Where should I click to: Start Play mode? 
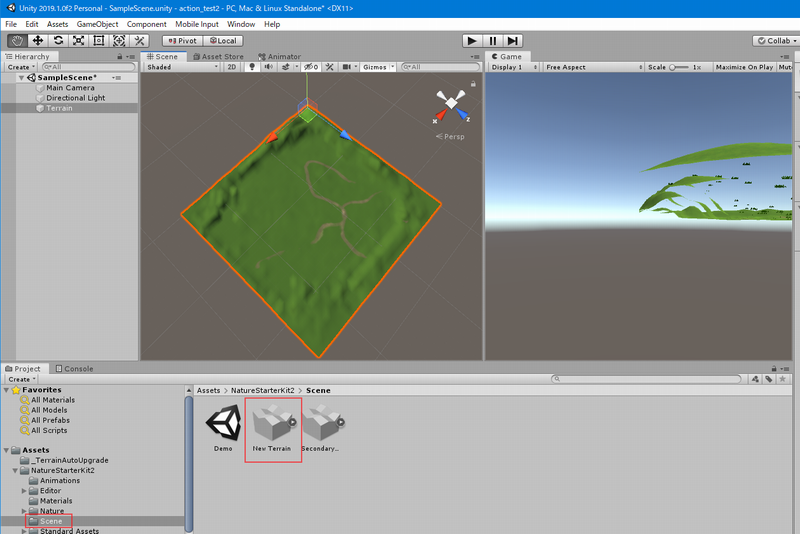(x=472, y=41)
